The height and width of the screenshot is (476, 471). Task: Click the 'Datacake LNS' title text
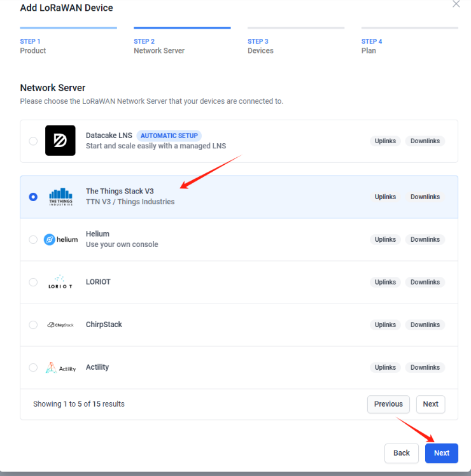[x=109, y=136]
